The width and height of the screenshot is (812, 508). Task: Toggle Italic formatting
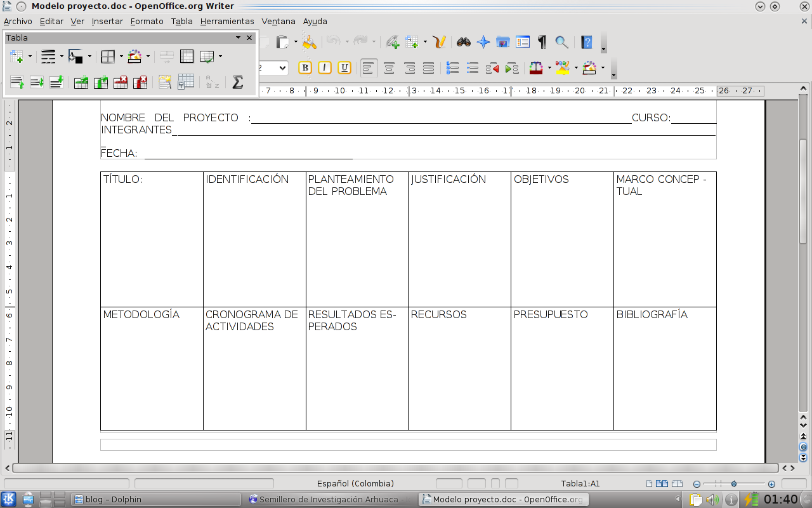pyautogui.click(x=325, y=67)
